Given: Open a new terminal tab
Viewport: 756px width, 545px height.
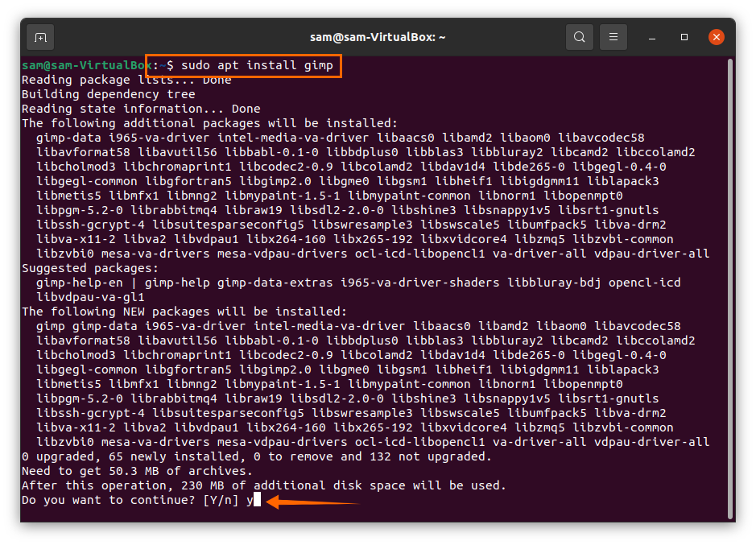Looking at the screenshot, I should click(40, 37).
